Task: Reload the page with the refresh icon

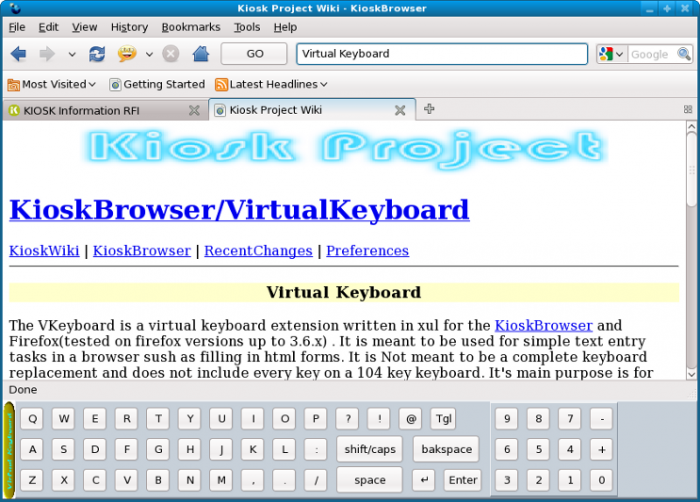Action: (x=97, y=54)
